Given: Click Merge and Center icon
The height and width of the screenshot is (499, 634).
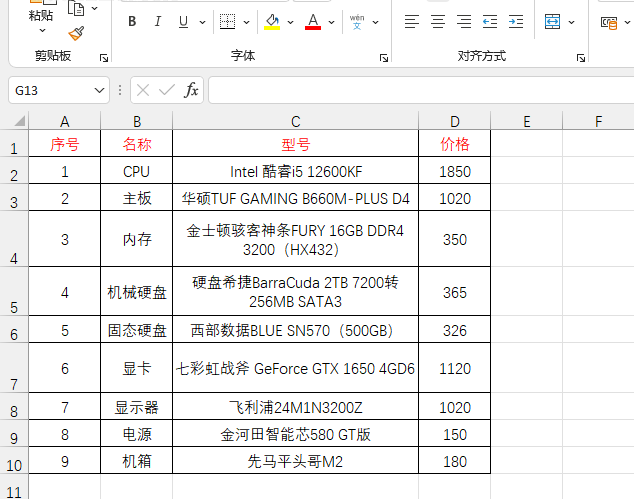Looking at the screenshot, I should pos(552,21).
